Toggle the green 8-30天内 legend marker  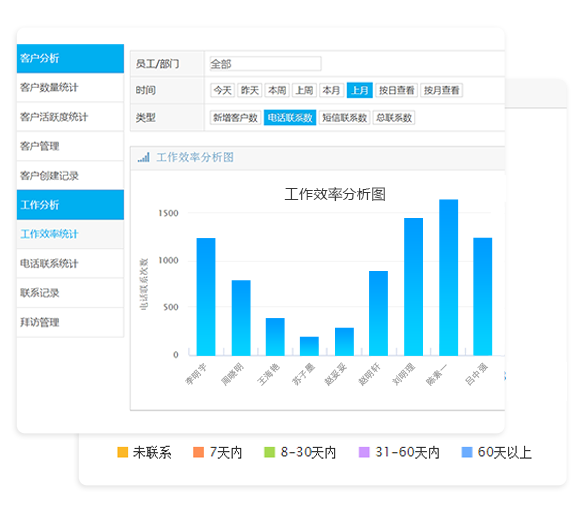point(269,452)
